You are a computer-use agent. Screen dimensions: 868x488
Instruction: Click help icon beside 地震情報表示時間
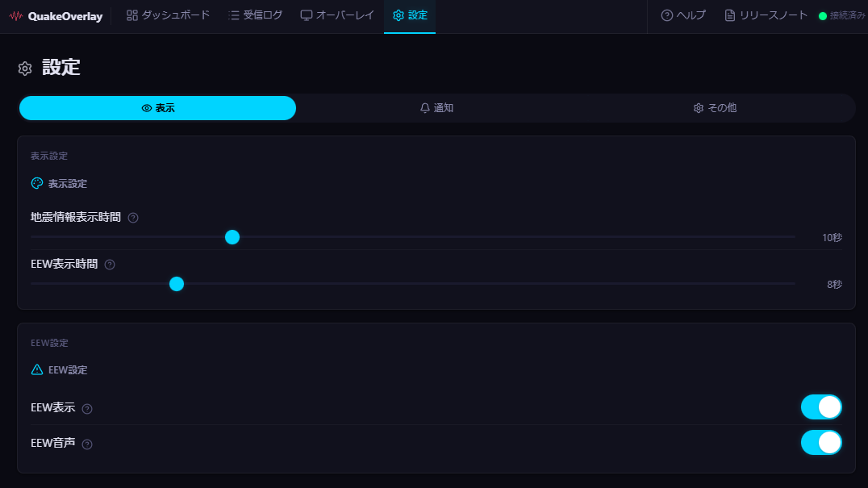point(133,218)
